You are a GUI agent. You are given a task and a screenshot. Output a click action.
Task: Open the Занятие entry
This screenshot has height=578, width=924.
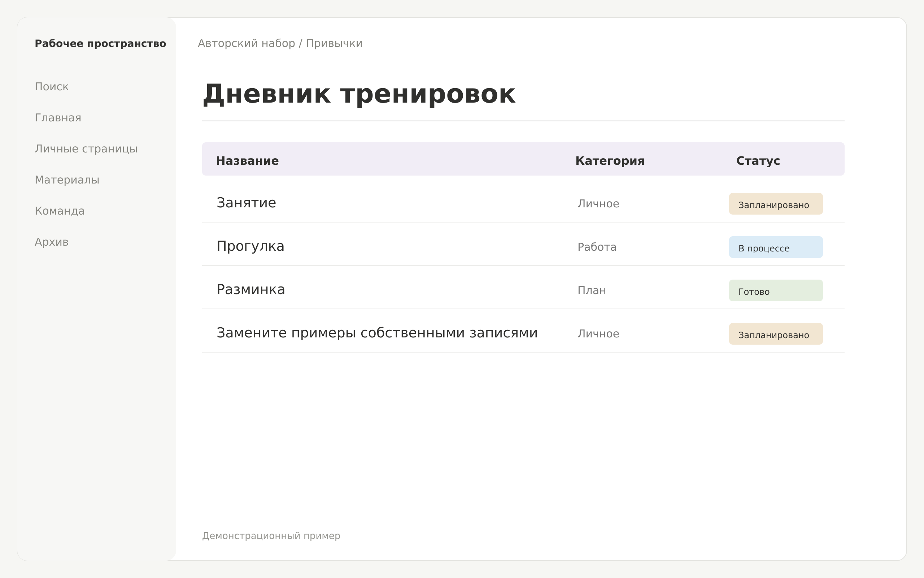coord(246,203)
